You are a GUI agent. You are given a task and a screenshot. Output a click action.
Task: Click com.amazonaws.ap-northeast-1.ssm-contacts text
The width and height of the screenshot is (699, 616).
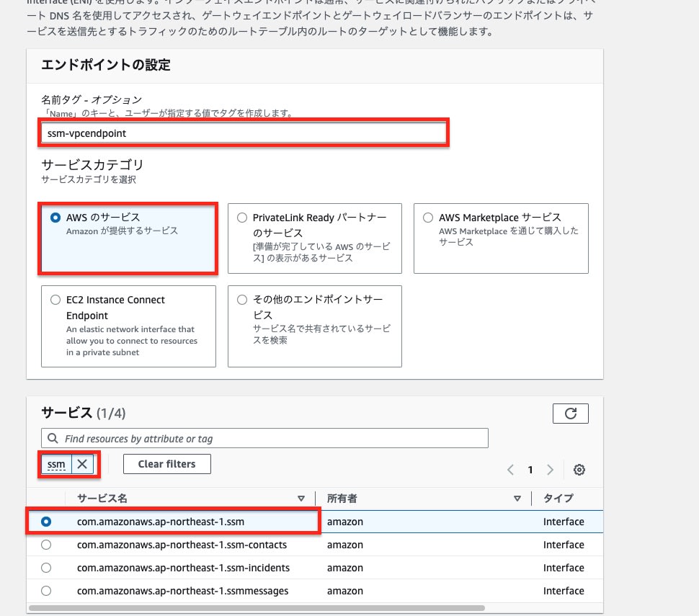182,545
